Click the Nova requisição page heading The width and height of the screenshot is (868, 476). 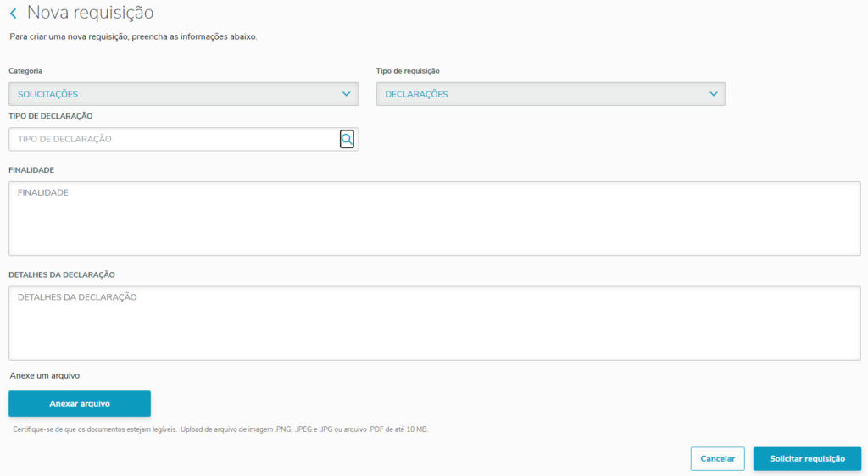(90, 13)
